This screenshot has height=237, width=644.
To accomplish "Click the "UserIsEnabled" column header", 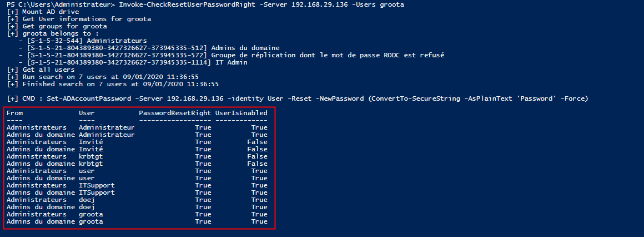I will (241, 113).
